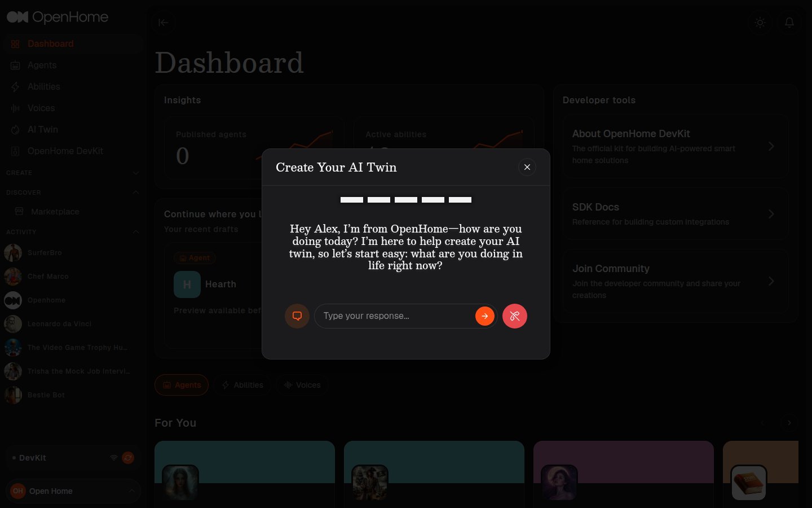Collapse the ACTIVITY section
This screenshot has height=508, width=812.
(73, 232)
